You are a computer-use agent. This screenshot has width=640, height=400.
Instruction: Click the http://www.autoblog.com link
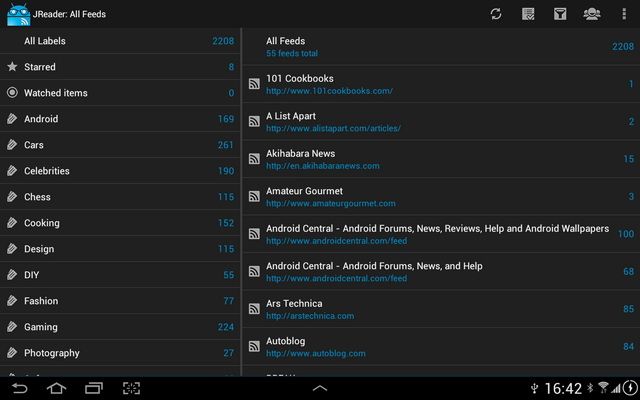point(316,353)
